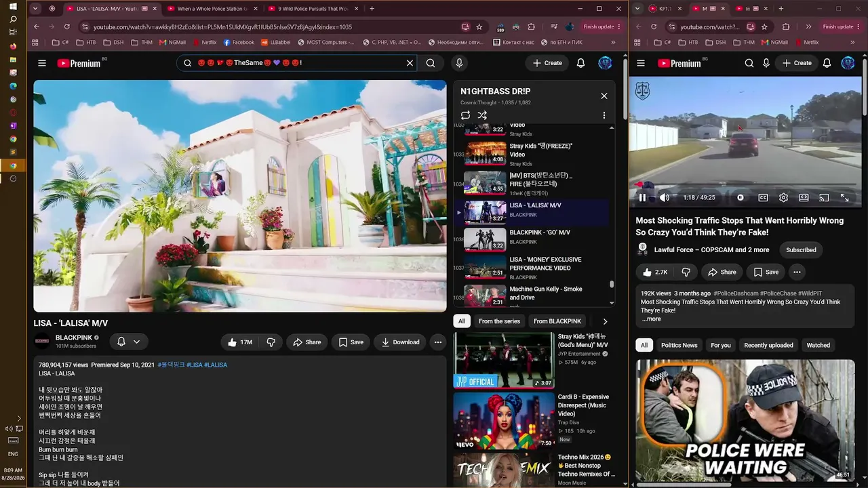
Task: Open playlist three-dot options menu
Action: pyautogui.click(x=604, y=115)
